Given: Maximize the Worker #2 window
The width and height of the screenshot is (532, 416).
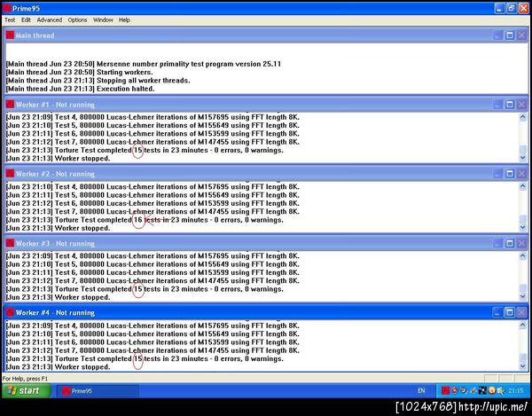Looking at the screenshot, I should point(510,174).
